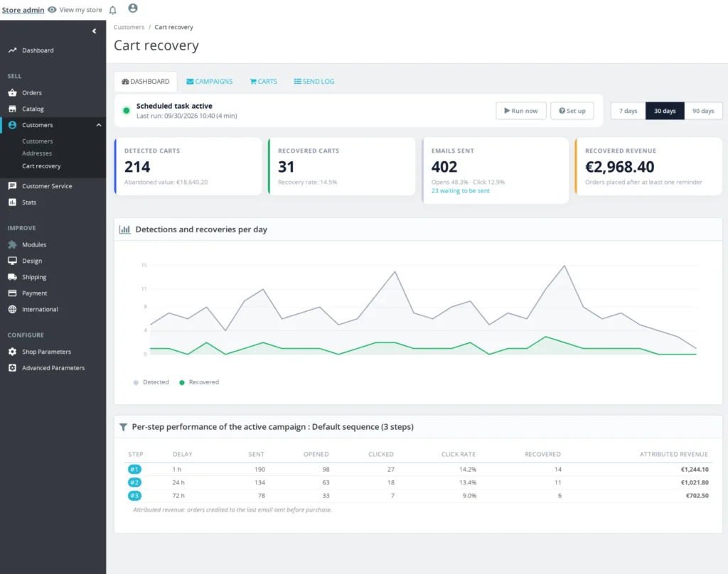Click the eye icon beside View my store
The width and height of the screenshot is (728, 574).
point(52,10)
